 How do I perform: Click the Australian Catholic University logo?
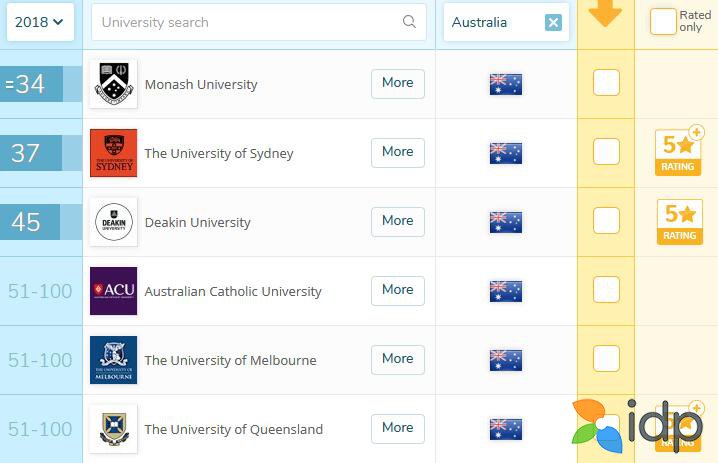click(x=113, y=291)
